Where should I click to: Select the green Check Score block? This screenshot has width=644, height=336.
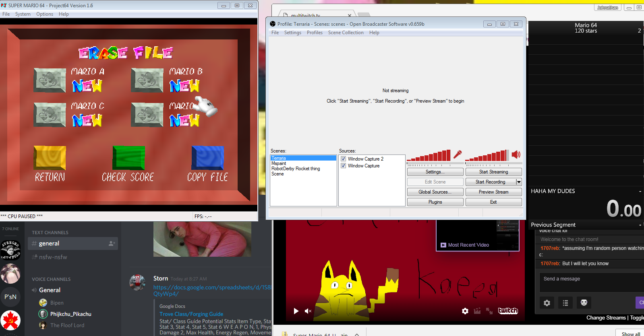pyautogui.click(x=128, y=158)
